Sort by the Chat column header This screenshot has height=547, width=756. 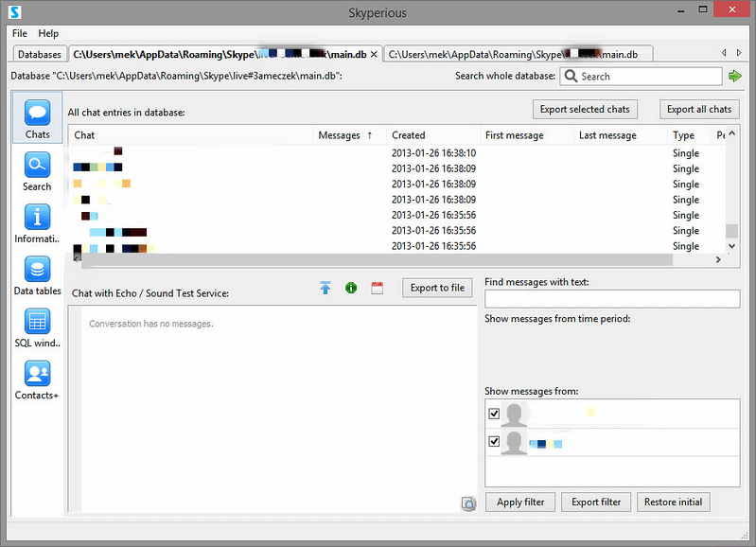[191, 135]
